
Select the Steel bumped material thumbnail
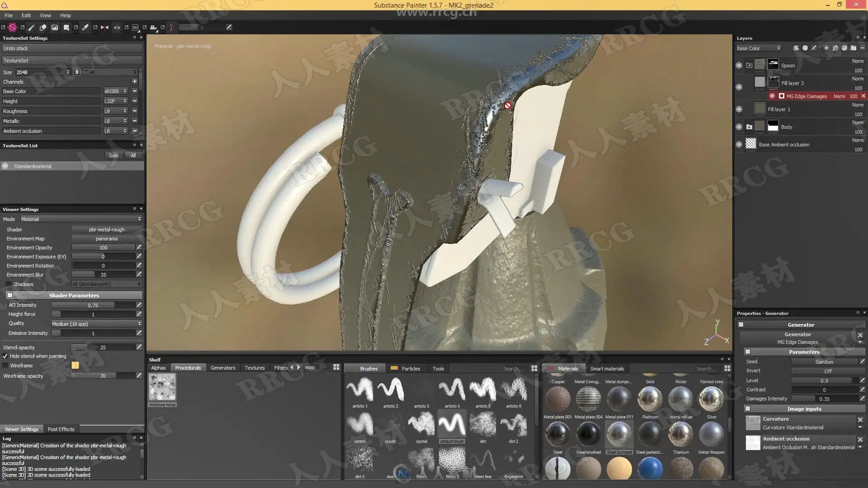(619, 435)
